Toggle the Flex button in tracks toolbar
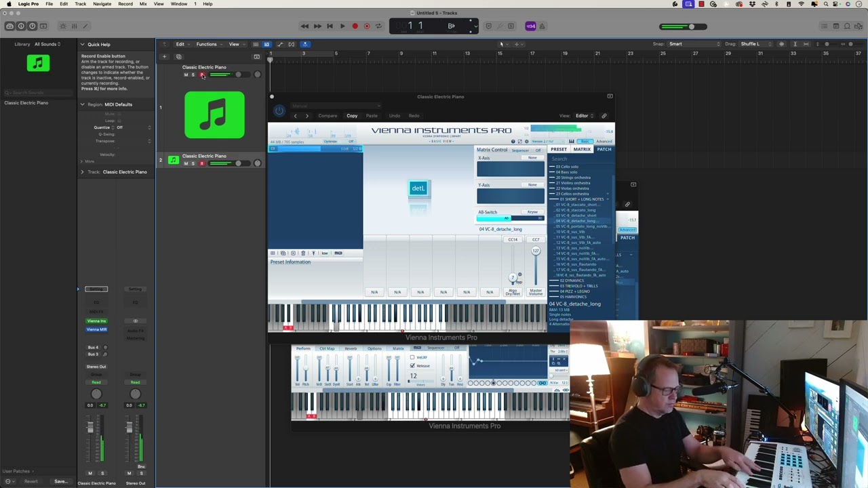Image resolution: width=868 pixels, height=488 pixels. click(x=292, y=44)
